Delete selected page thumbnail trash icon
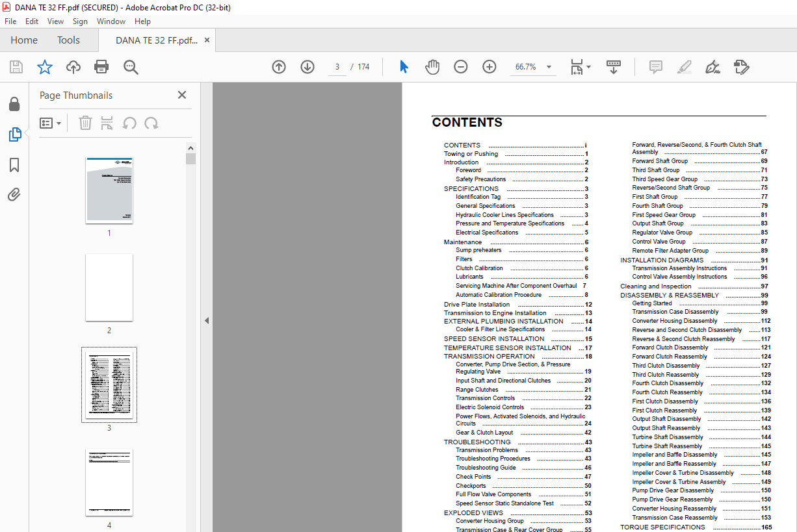The height and width of the screenshot is (532, 797). point(85,123)
